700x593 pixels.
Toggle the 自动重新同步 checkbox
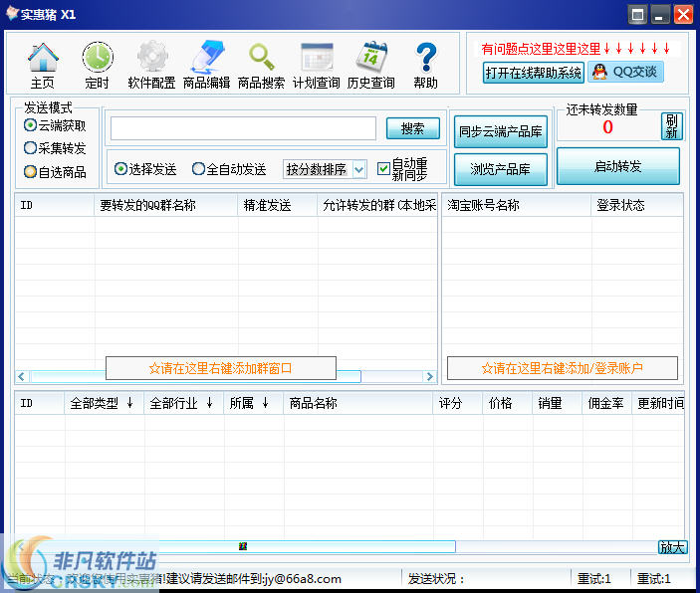(383, 169)
